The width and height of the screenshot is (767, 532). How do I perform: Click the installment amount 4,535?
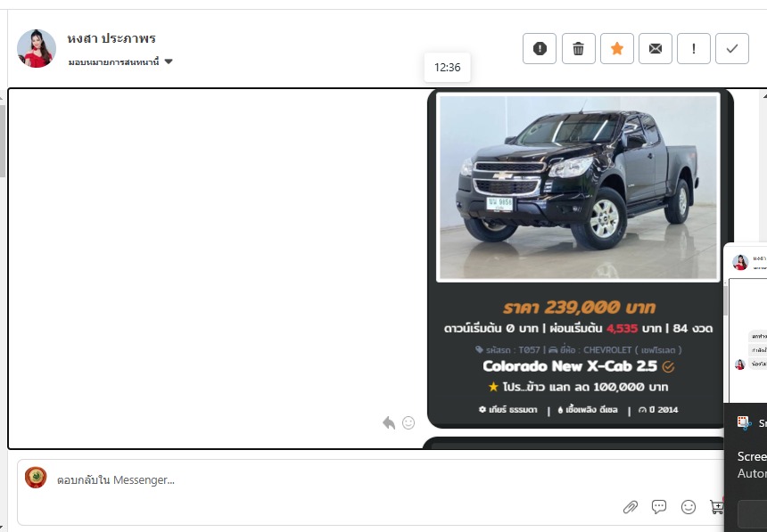point(622,328)
